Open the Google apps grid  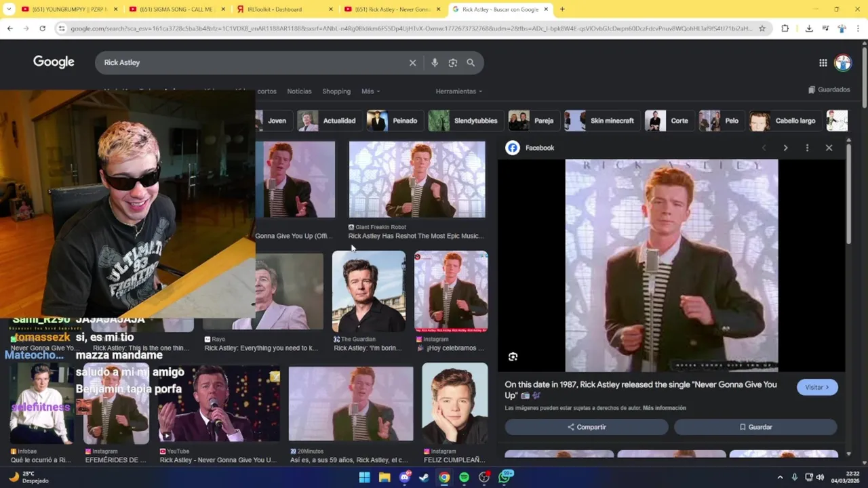pos(823,63)
